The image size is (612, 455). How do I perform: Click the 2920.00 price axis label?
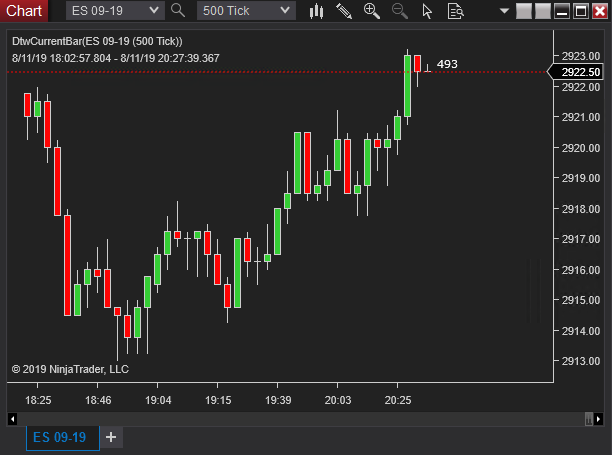(x=581, y=148)
